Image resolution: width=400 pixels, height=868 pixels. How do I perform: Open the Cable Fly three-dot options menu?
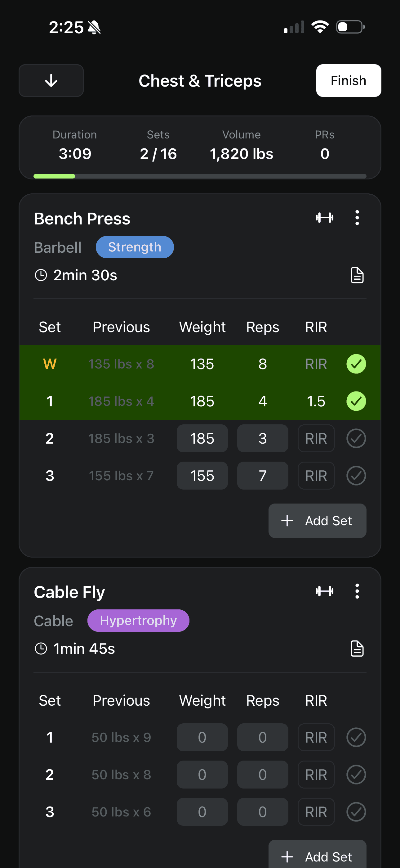[x=357, y=591]
